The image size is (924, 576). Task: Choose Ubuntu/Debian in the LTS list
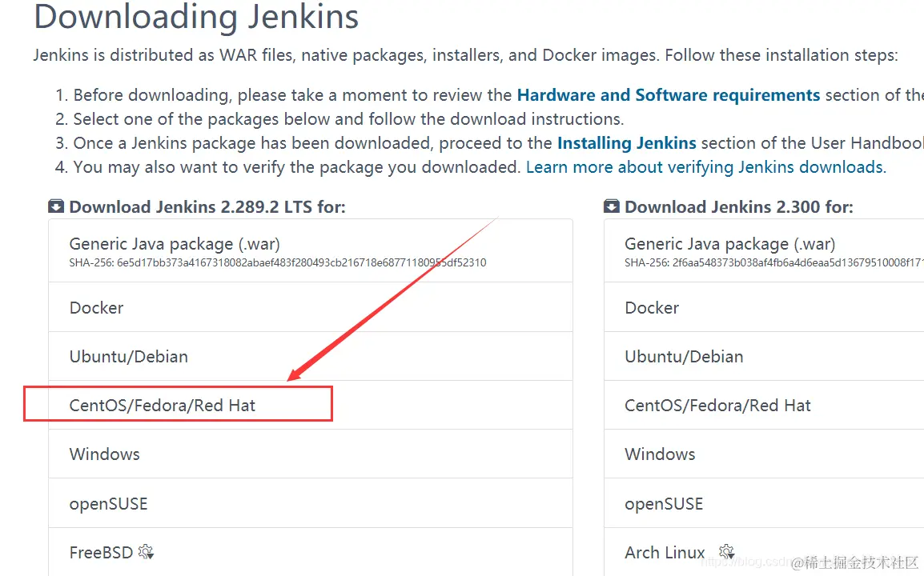[311, 356]
